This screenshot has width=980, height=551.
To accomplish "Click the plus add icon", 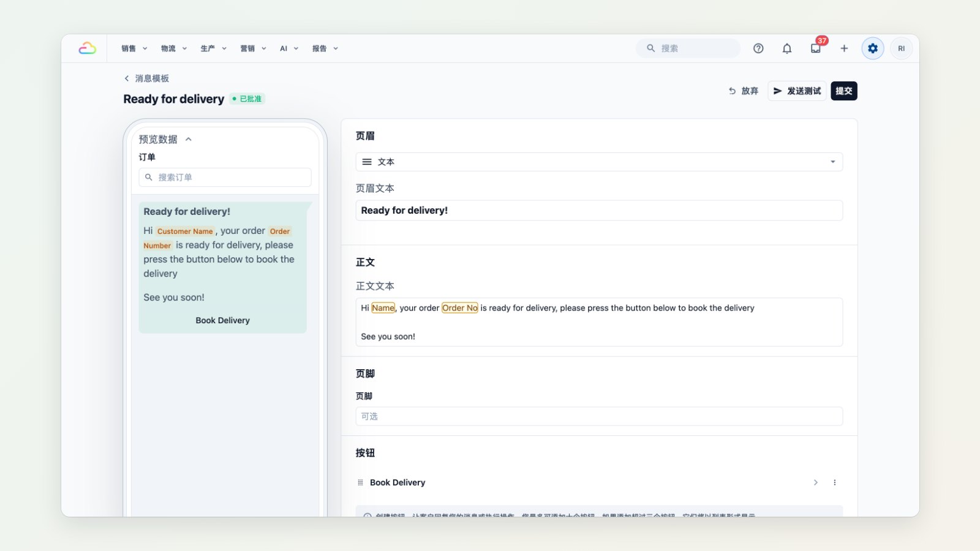I will click(x=844, y=48).
